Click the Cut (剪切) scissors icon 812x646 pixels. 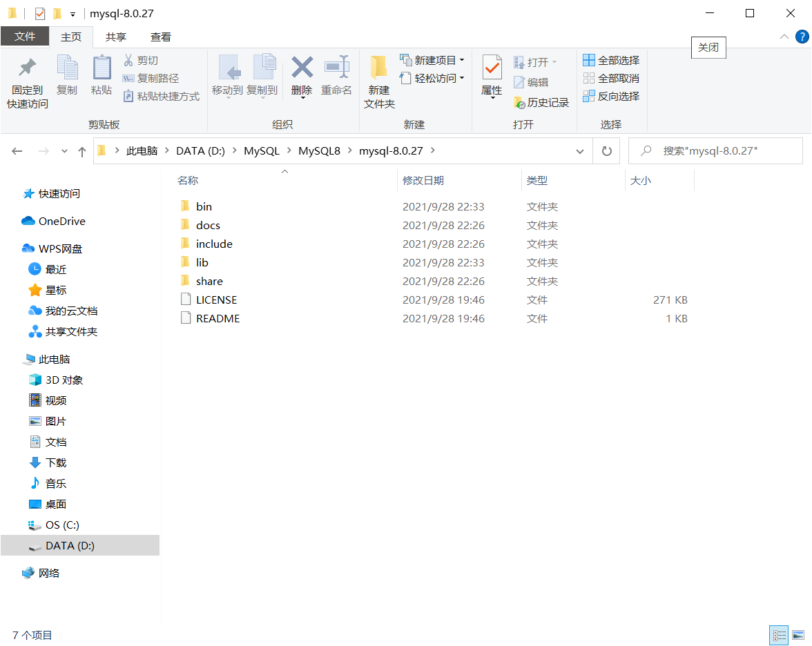pyautogui.click(x=128, y=61)
